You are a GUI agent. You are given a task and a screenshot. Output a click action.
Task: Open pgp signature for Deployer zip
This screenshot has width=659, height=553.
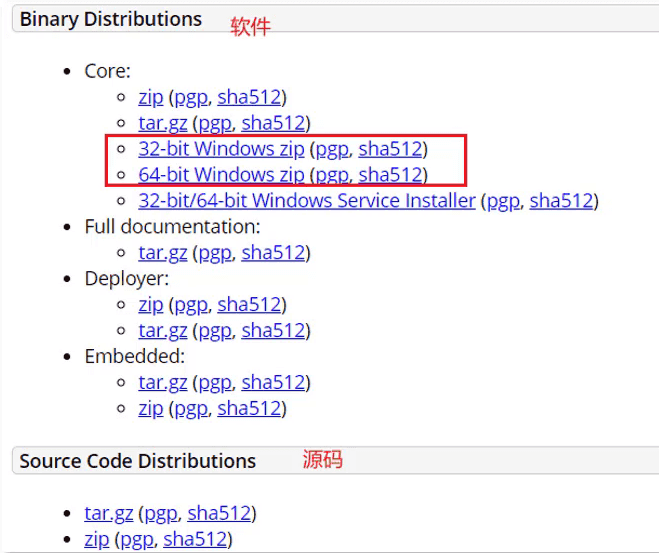pyautogui.click(x=191, y=305)
